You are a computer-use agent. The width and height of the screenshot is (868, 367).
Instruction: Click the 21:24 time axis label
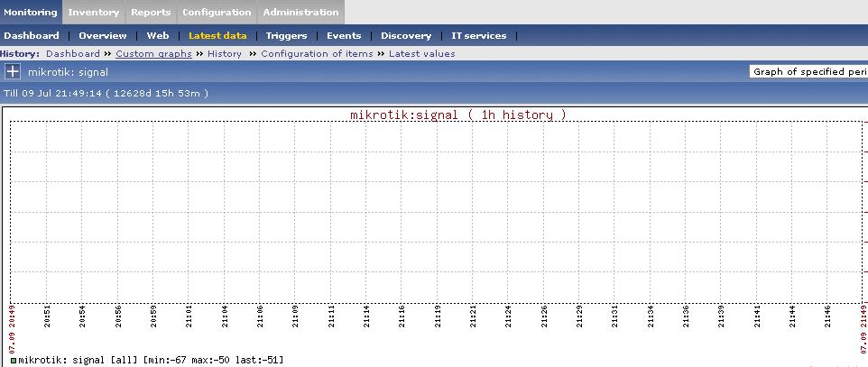(x=508, y=316)
